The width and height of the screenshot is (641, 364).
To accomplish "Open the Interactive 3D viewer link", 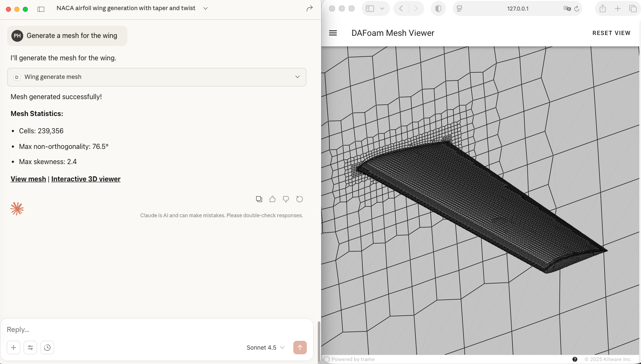I will (86, 179).
